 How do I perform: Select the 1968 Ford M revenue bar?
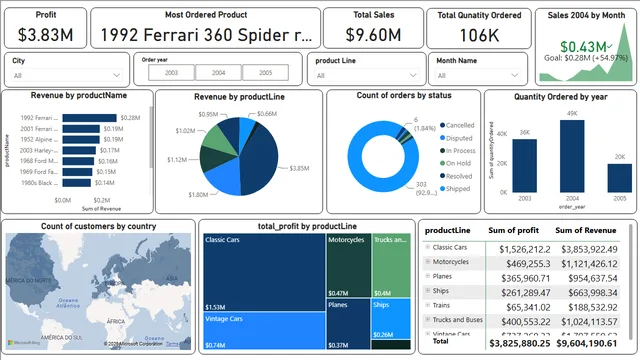78,161
